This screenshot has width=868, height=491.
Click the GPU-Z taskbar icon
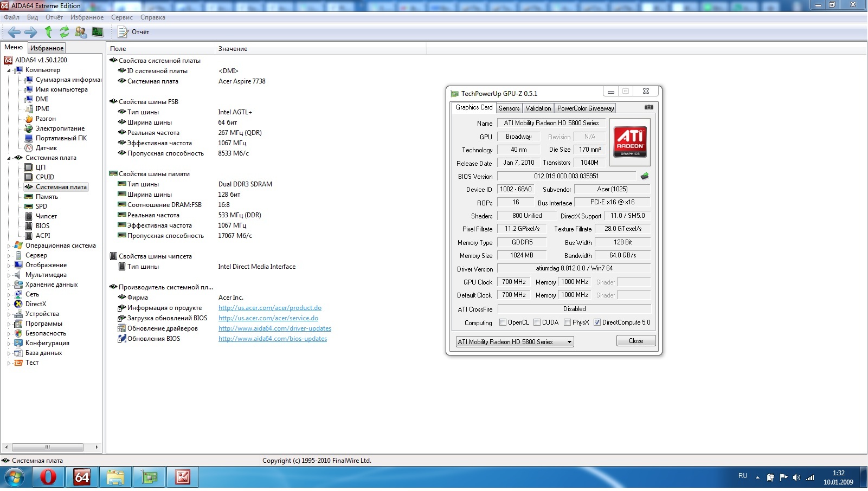[149, 477]
